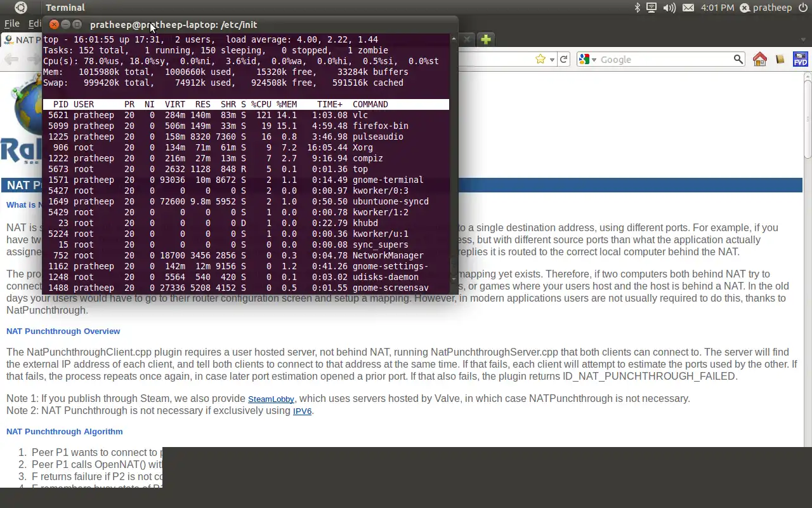Open the bookmarks toolbar icon

[780, 59]
